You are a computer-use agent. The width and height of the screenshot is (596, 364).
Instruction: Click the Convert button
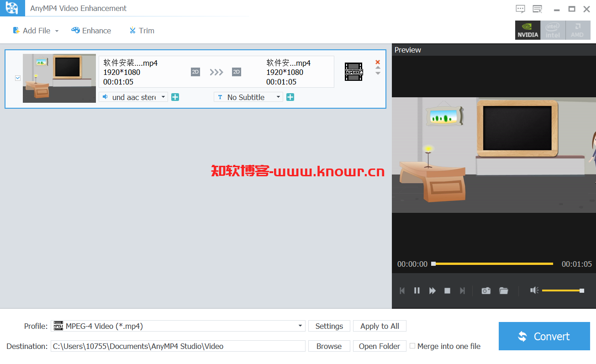coord(544,336)
